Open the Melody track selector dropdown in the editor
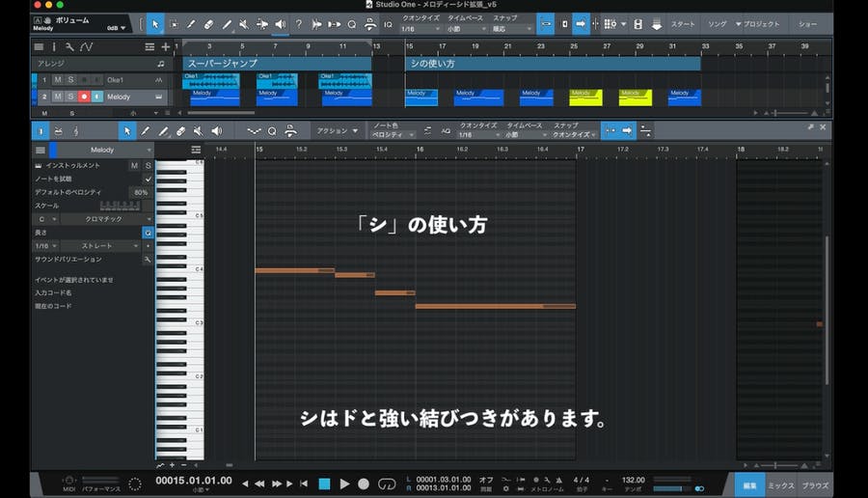 104,151
